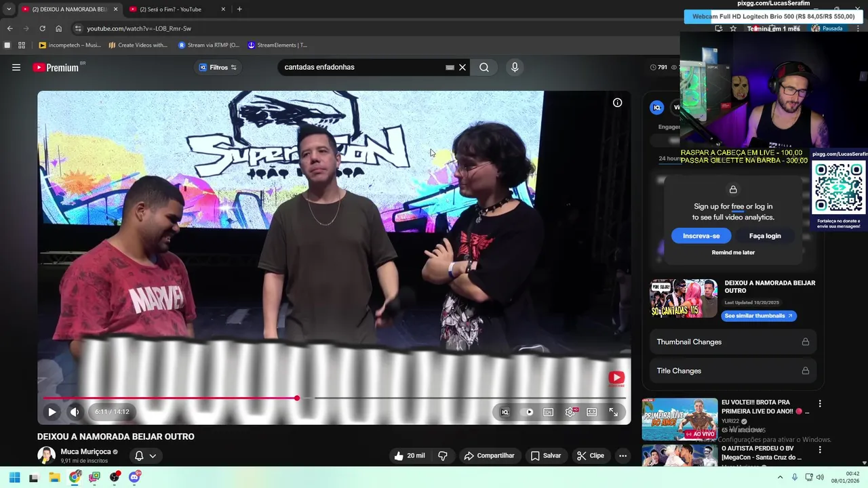868x488 pixels.
Task: Save the video with Salvar
Action: click(x=546, y=455)
